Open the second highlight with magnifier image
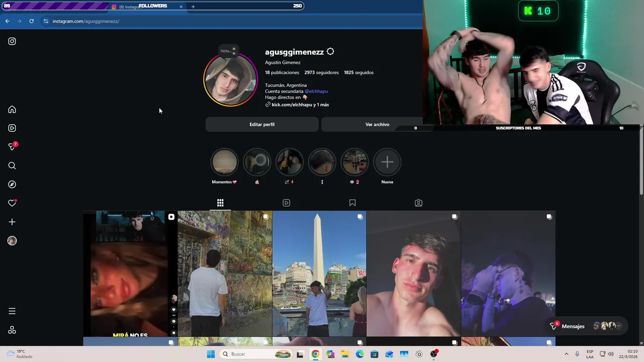Screen dimensions: 644x362 pyautogui.click(x=257, y=162)
